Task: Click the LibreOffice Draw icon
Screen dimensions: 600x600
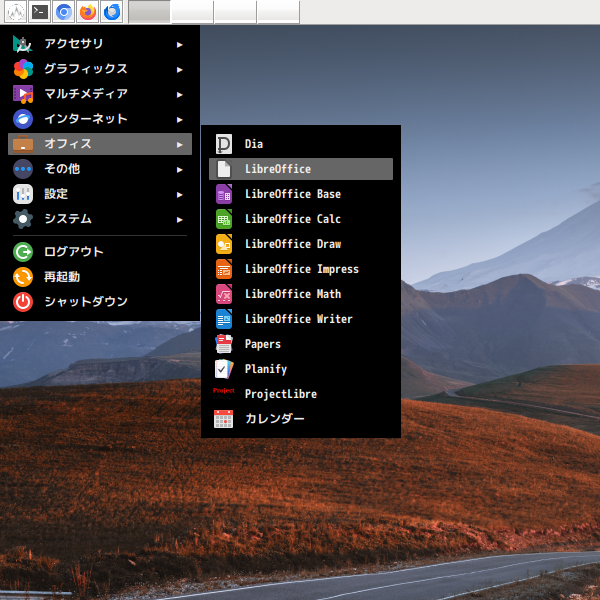Action: [224, 244]
